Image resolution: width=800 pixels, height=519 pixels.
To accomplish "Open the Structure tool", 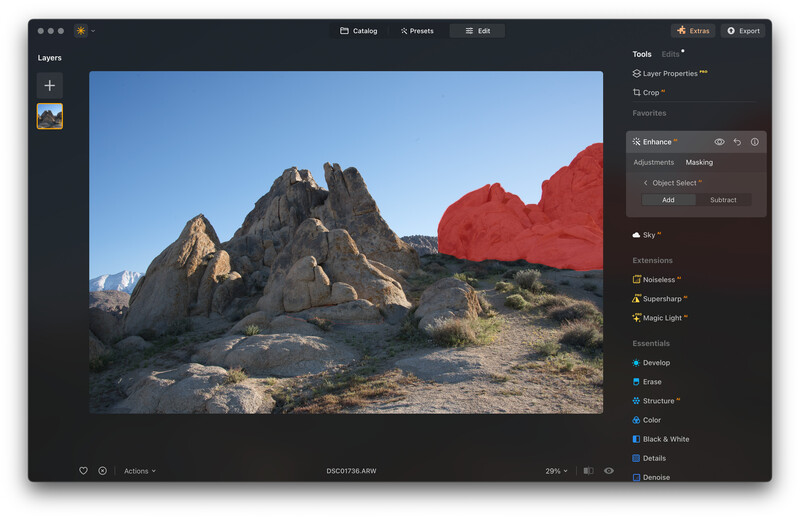I will click(x=656, y=401).
